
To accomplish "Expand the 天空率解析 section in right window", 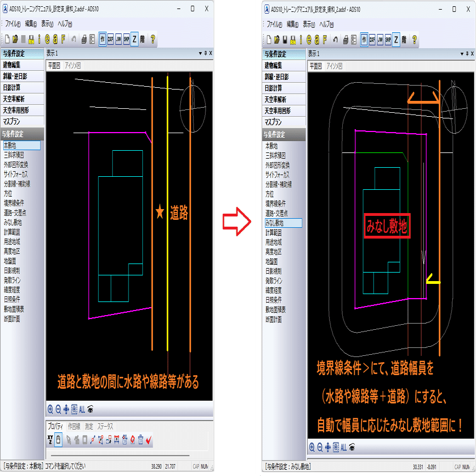I will [283, 99].
